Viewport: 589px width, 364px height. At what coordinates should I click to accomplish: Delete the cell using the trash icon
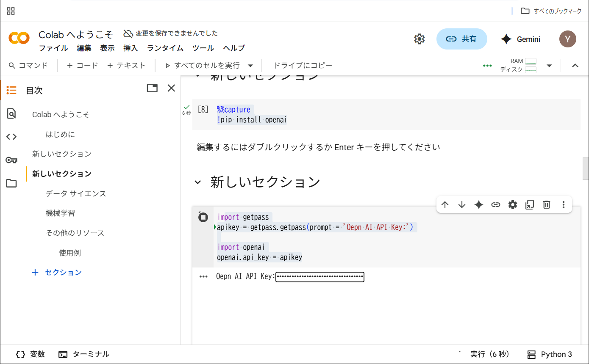coord(547,205)
